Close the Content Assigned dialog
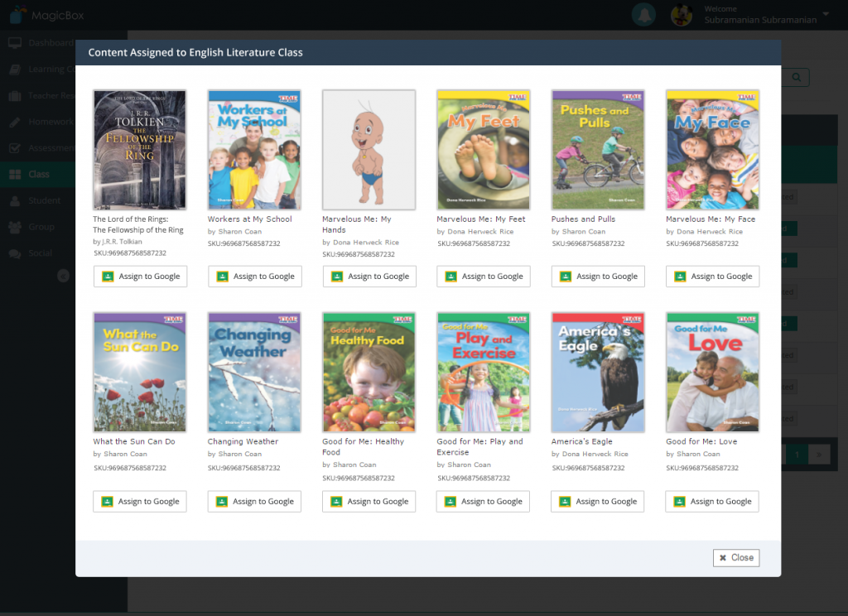This screenshot has width=848, height=616. [736, 557]
